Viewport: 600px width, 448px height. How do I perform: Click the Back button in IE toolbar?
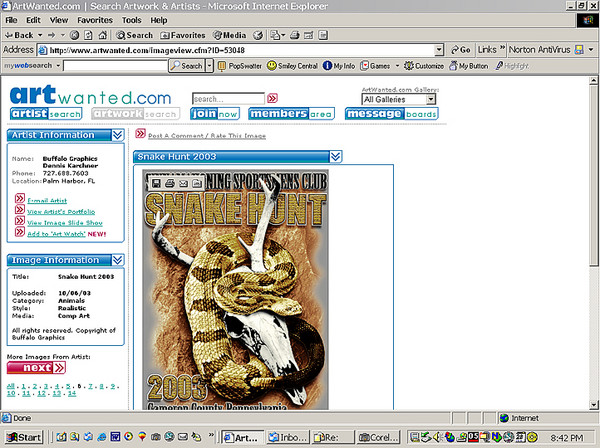click(19, 35)
